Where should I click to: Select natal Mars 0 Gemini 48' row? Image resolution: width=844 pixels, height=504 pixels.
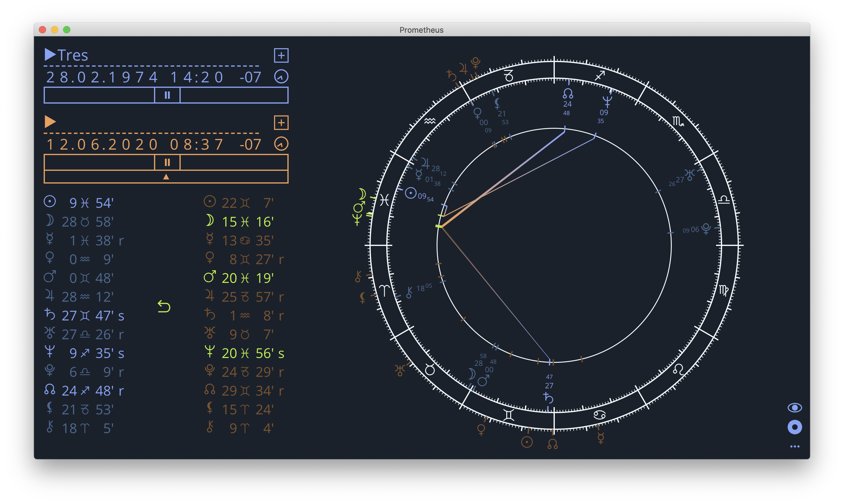(79, 278)
